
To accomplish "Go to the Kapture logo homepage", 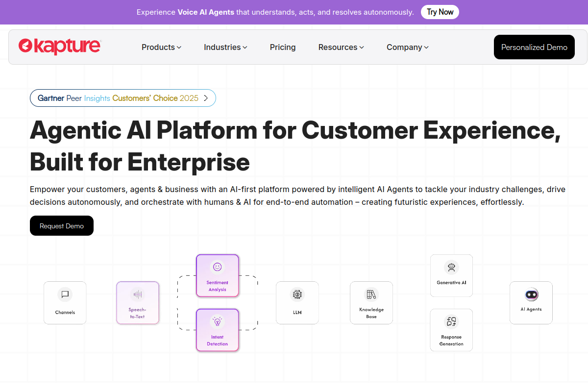I will (59, 47).
